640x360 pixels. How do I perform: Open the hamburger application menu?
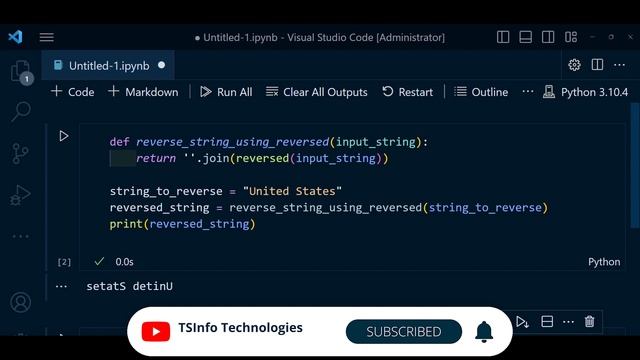(47, 37)
